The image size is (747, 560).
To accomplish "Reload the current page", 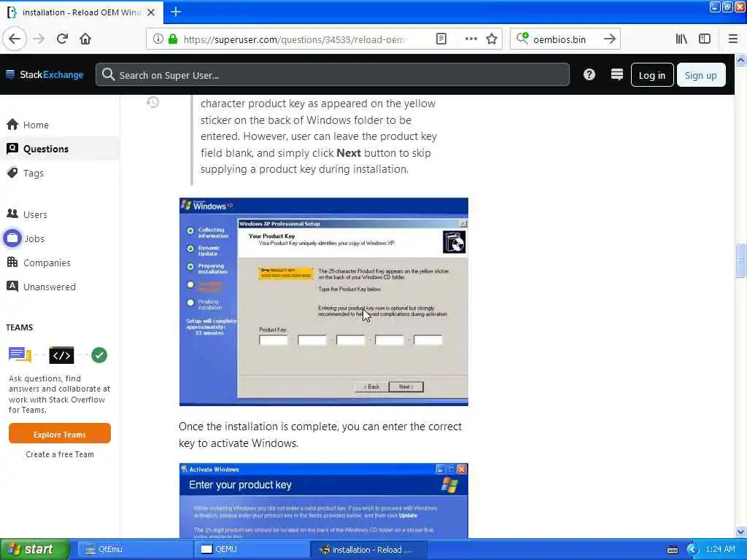I will tap(62, 39).
